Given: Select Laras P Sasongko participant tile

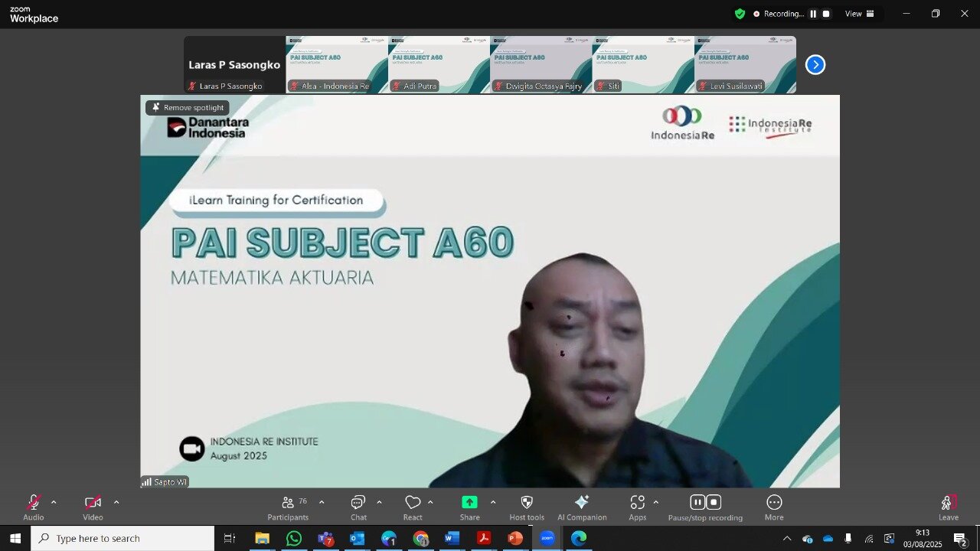Looking at the screenshot, I should click(x=234, y=65).
